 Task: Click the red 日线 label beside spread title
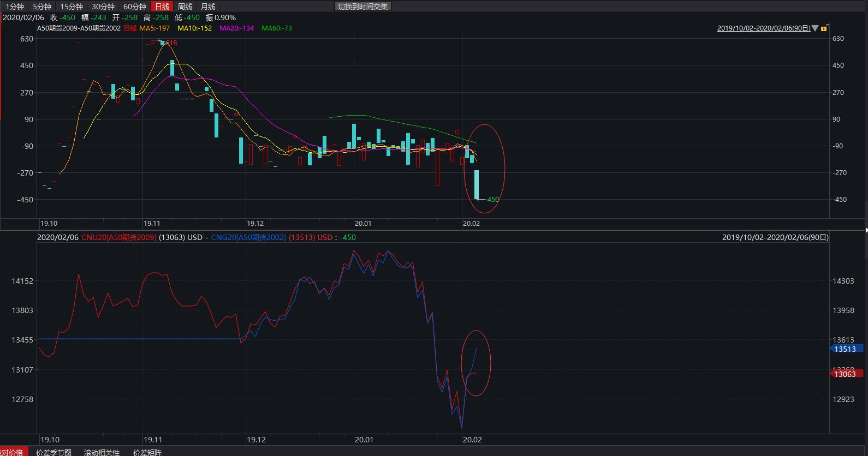pyautogui.click(x=130, y=28)
